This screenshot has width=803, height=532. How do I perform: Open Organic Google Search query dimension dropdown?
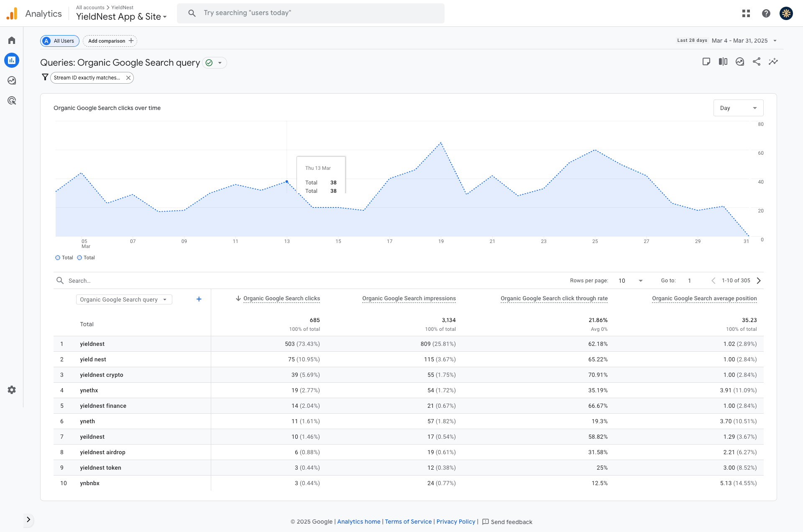(x=124, y=299)
